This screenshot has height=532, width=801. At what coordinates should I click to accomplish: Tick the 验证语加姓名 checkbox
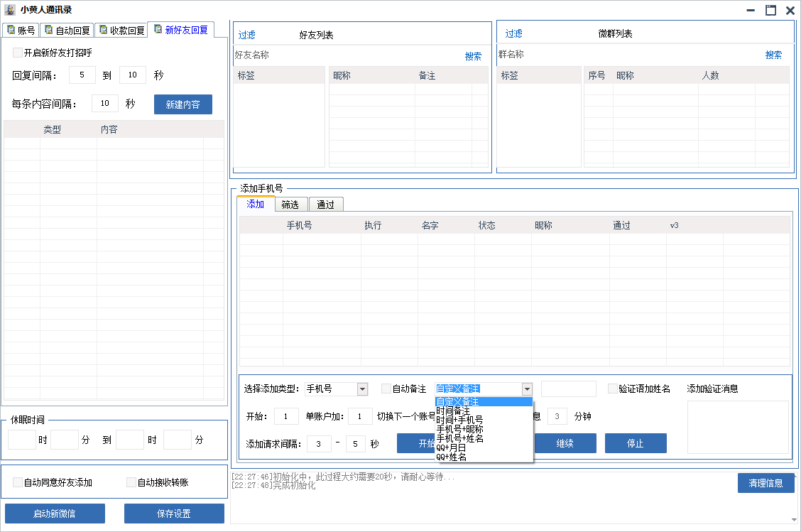[613, 389]
